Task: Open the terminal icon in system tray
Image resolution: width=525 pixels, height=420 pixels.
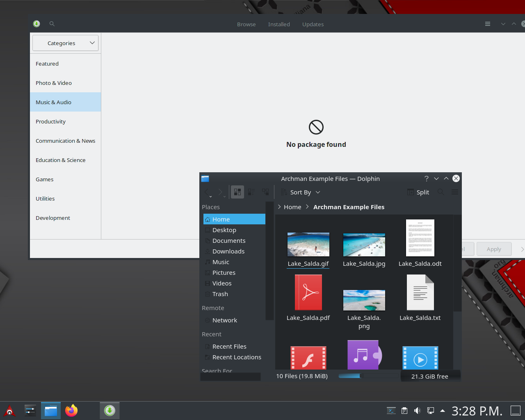Action: pyautogui.click(x=391, y=411)
